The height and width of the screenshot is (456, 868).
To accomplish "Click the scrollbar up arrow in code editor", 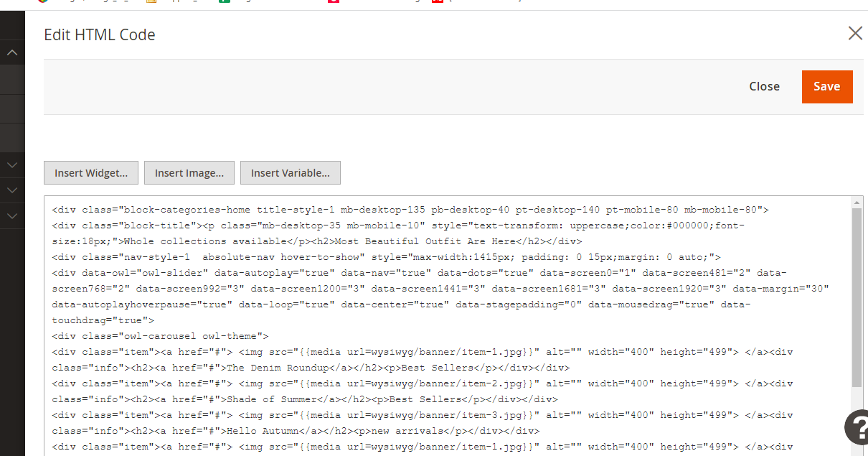I will pyautogui.click(x=857, y=203).
